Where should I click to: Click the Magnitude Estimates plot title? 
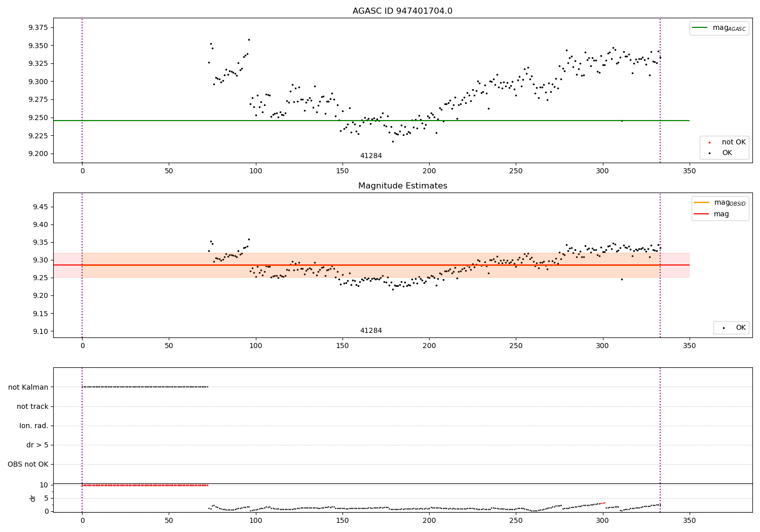point(402,186)
